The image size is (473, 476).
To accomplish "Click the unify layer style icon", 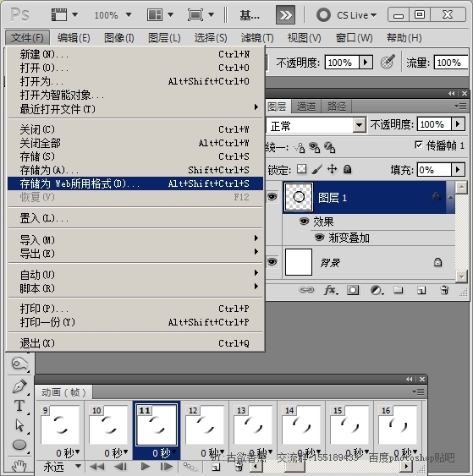I will [x=329, y=148].
